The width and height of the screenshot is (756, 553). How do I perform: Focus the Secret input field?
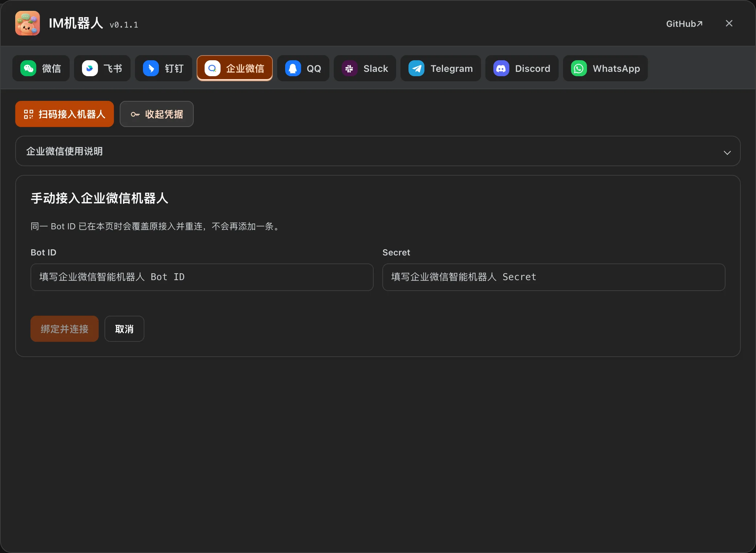point(554,277)
